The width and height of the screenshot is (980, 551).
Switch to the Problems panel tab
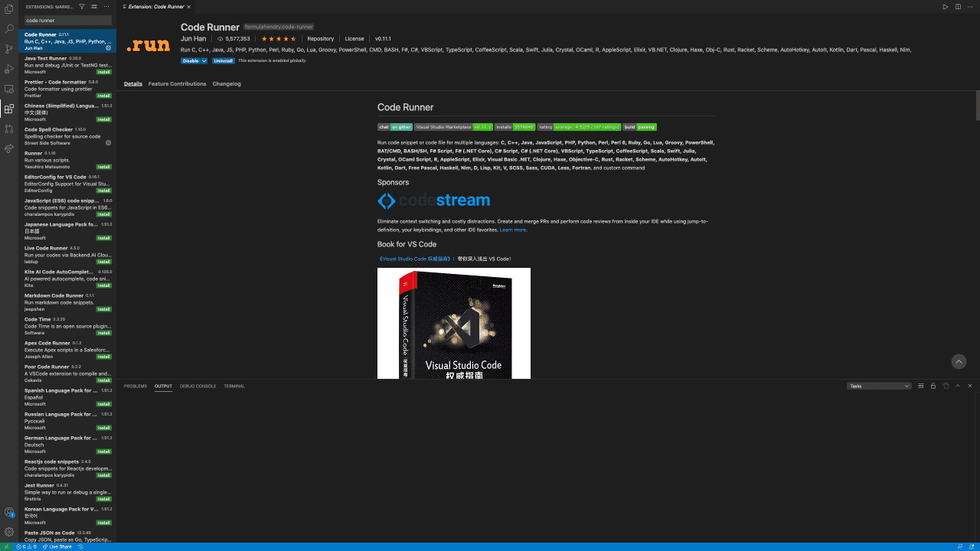[135, 386]
